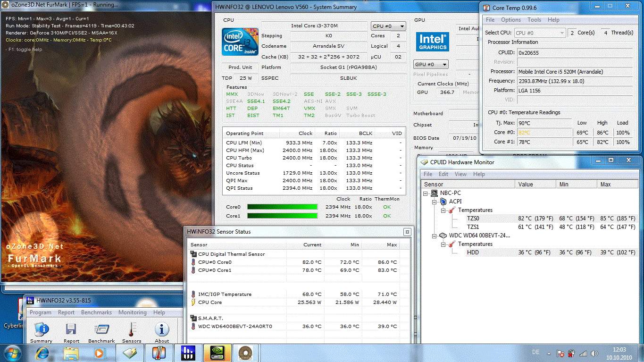Open the Tools menu in Core Temp
This screenshot has height=362, width=644.
[535, 20]
